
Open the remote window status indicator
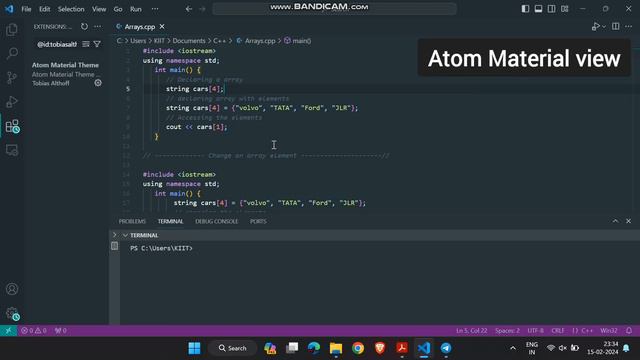point(8,331)
